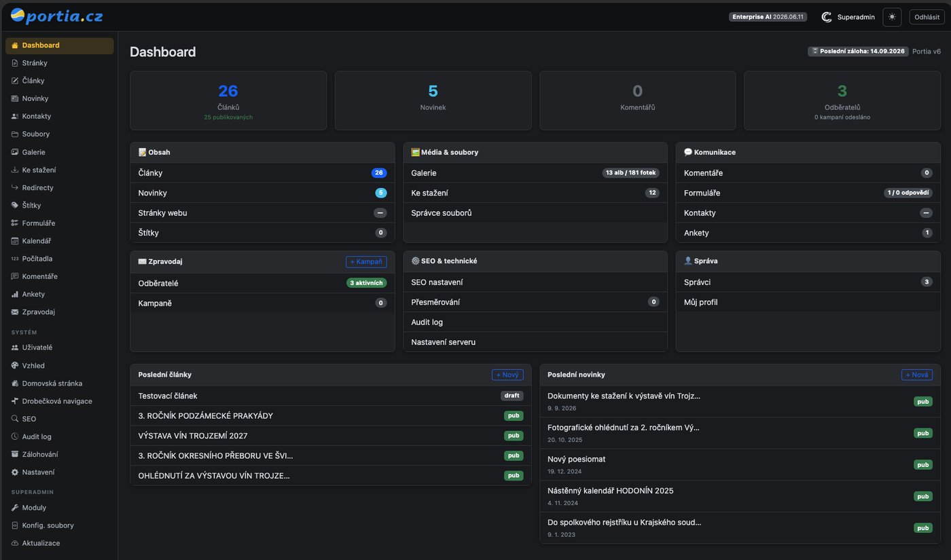The image size is (951, 560).
Task: Click the Komentáře speech bubble icon
Action: tap(15, 276)
